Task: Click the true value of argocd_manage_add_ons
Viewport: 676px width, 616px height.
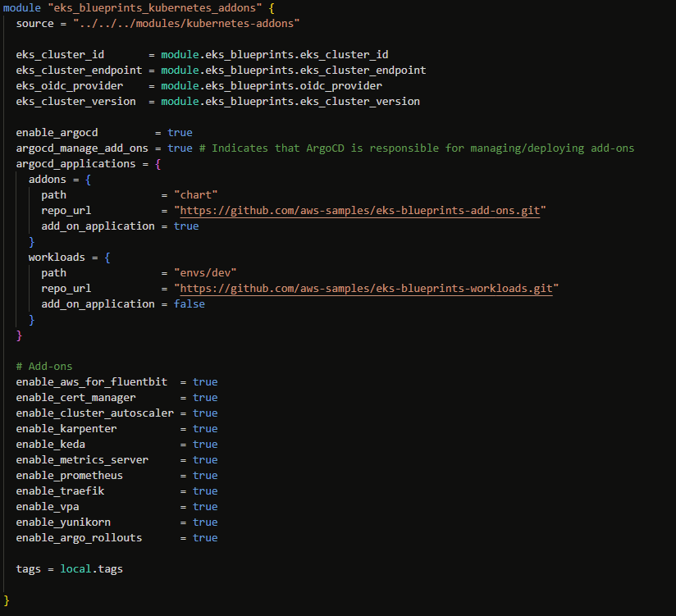Action: coord(180,148)
